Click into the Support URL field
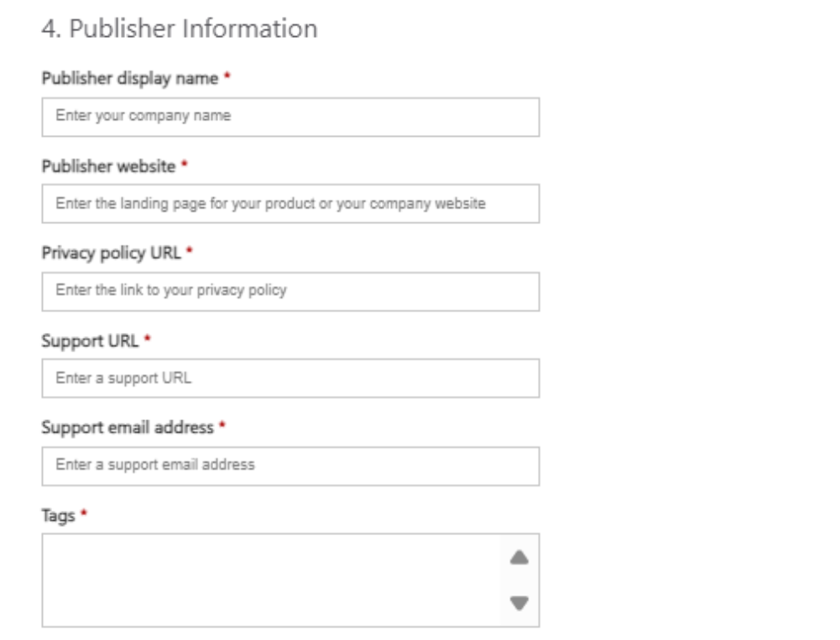The image size is (840, 640). 290,378
